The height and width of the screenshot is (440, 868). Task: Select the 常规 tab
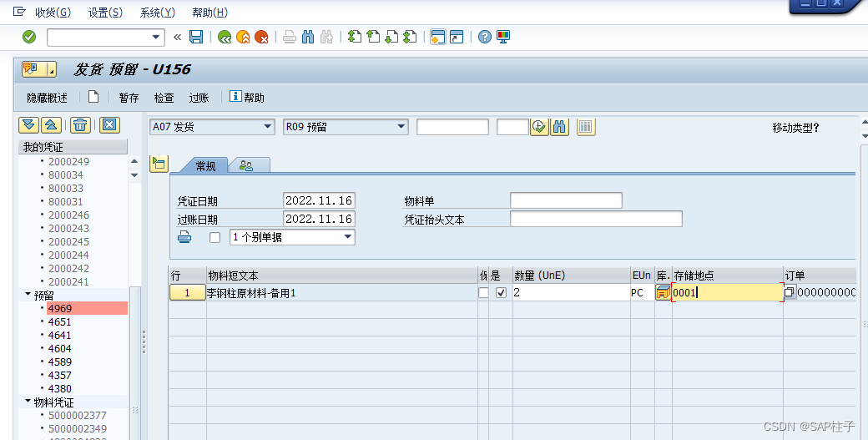[205, 165]
